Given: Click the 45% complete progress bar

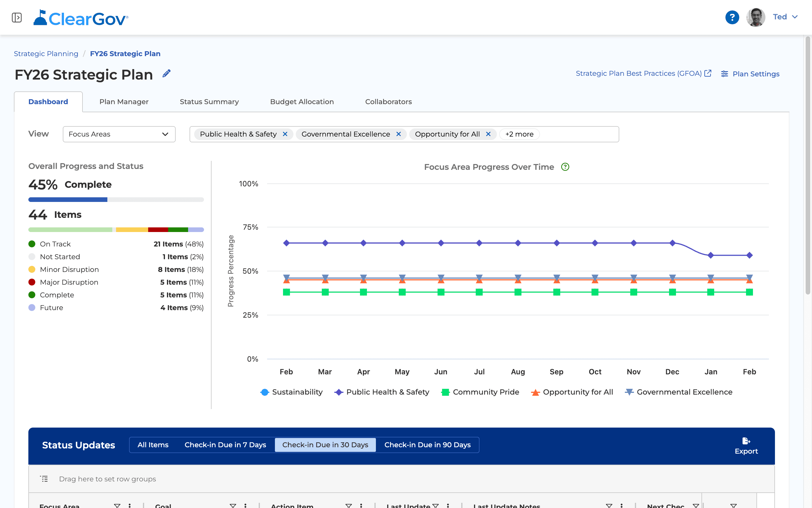Looking at the screenshot, I should [x=116, y=199].
